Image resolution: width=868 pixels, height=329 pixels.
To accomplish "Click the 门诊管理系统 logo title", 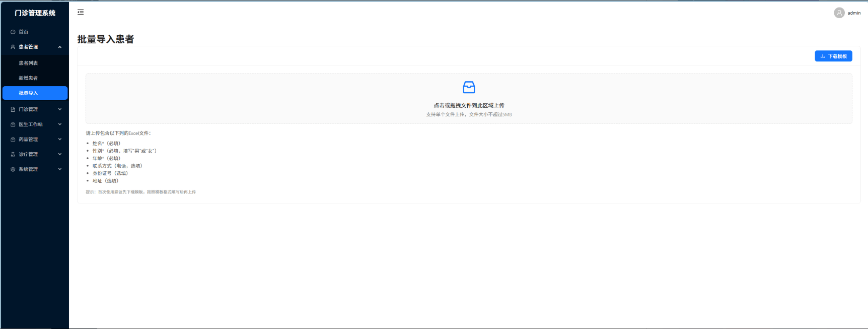I will click(x=35, y=13).
